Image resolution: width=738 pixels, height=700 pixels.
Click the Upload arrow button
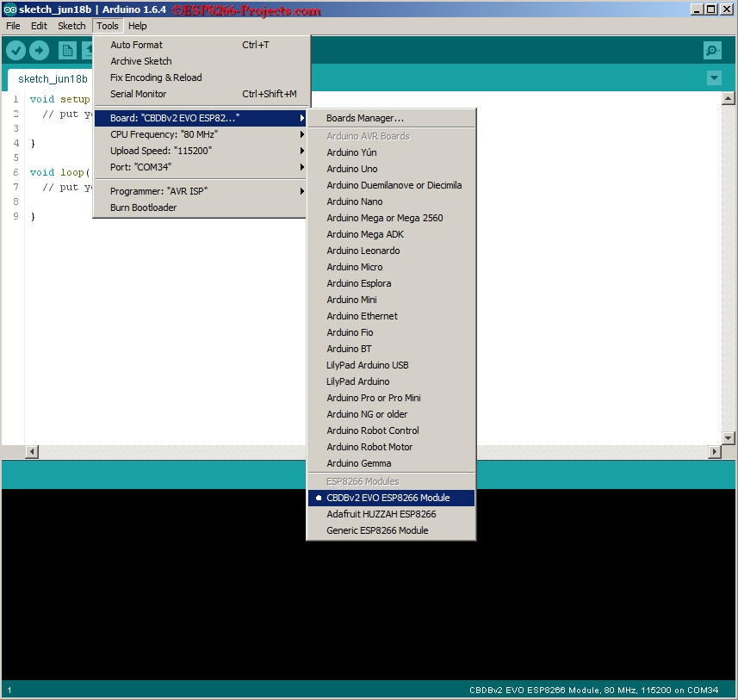pos(39,51)
